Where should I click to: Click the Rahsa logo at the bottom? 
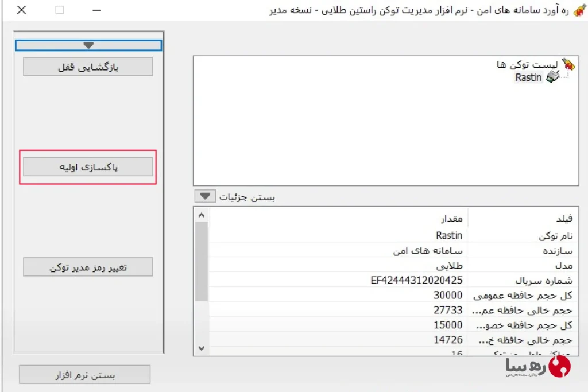(538, 367)
